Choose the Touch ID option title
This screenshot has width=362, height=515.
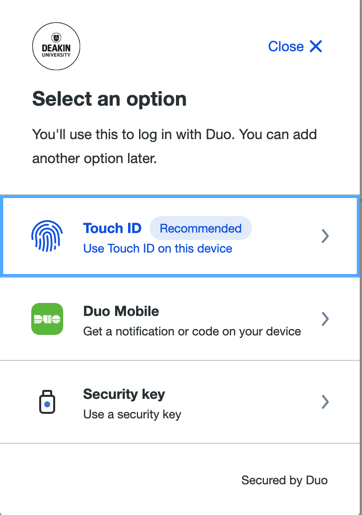pos(112,228)
